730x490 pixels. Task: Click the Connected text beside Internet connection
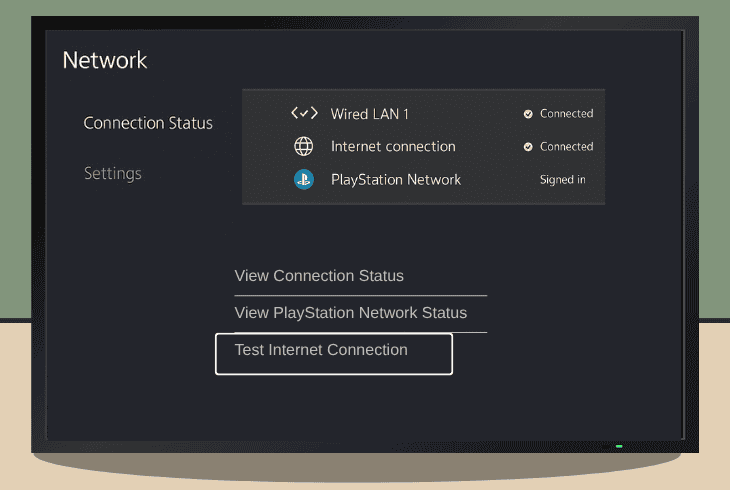[x=567, y=147]
